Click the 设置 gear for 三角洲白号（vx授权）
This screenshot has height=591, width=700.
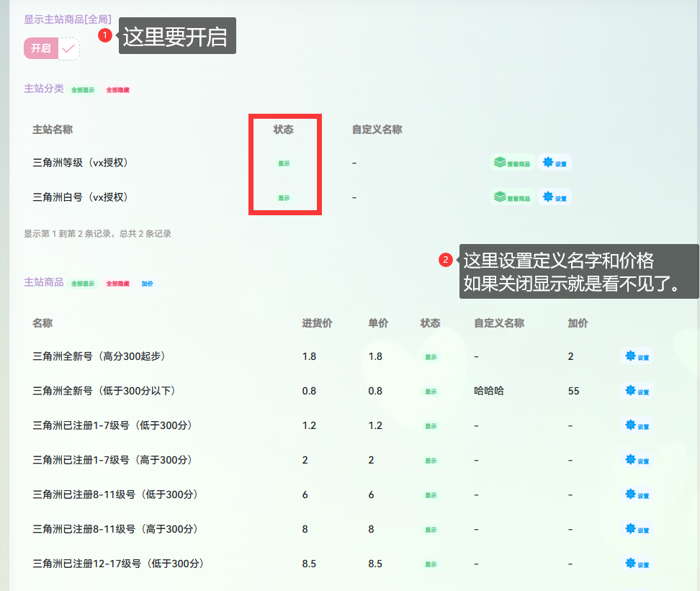[x=555, y=197]
